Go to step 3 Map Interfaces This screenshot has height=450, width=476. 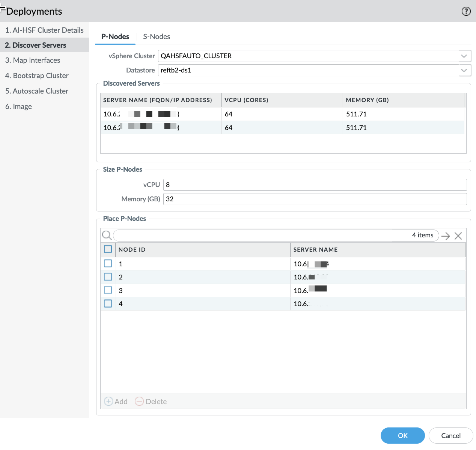click(33, 60)
